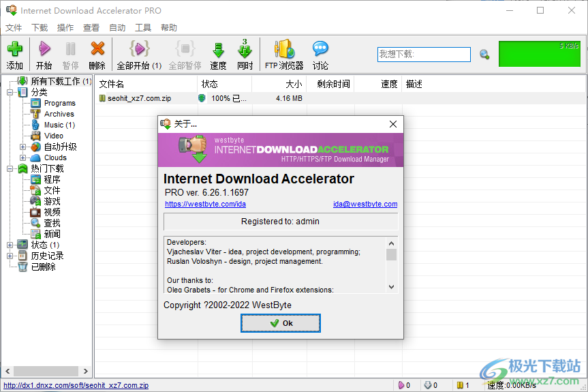Select the Music (1) category icon

(x=35, y=125)
